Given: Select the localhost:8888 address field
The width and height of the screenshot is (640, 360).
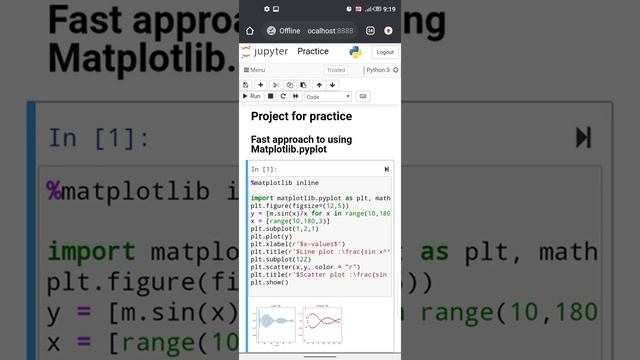Looking at the screenshot, I should [330, 31].
